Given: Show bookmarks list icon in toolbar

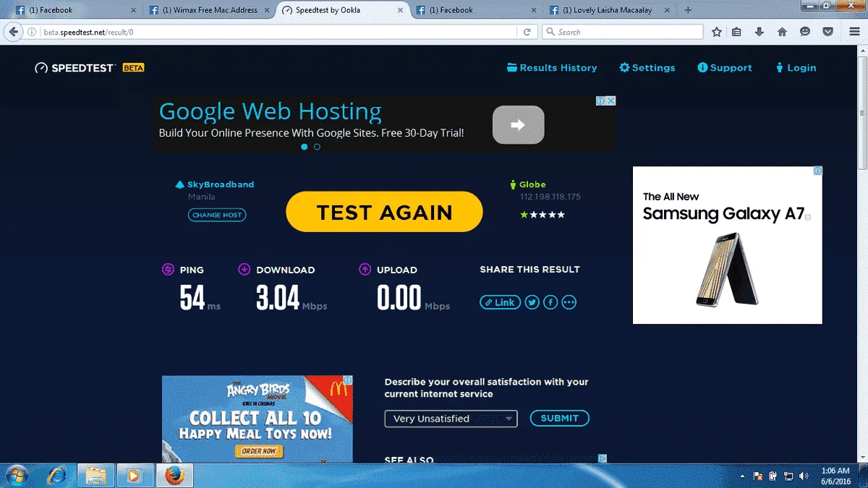Looking at the screenshot, I should pos(736,32).
